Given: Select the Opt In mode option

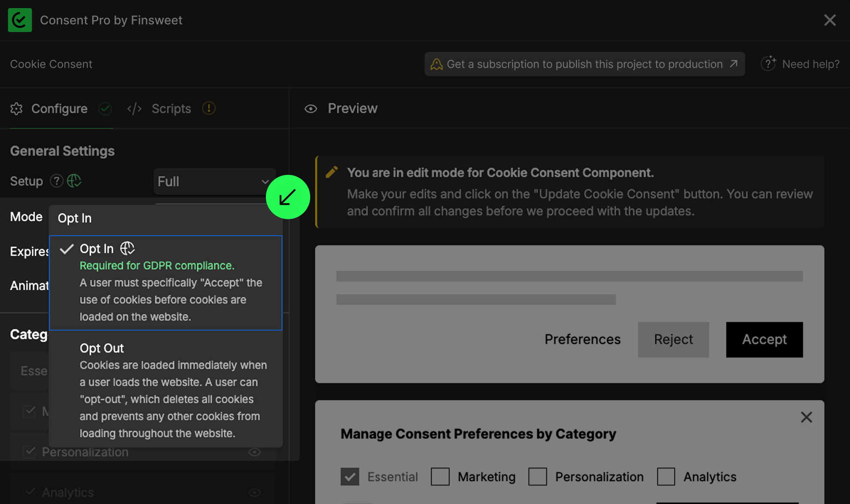Looking at the screenshot, I should [166, 283].
